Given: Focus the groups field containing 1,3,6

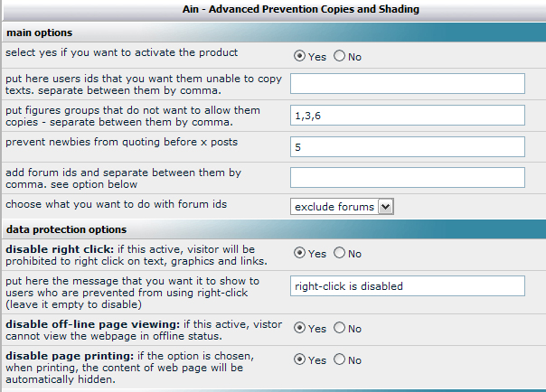Looking at the screenshot, I should (x=408, y=116).
